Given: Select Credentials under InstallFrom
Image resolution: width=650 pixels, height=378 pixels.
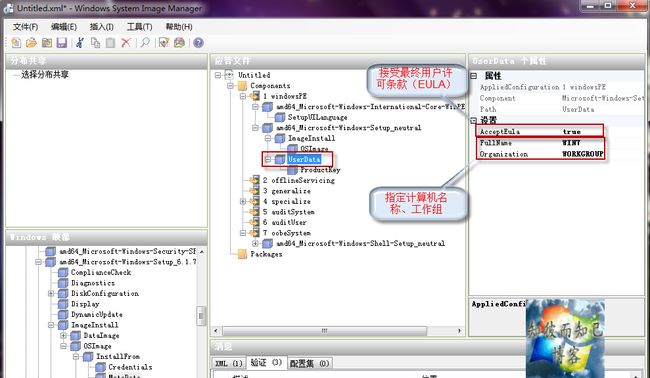Looking at the screenshot, I should click(130, 367).
